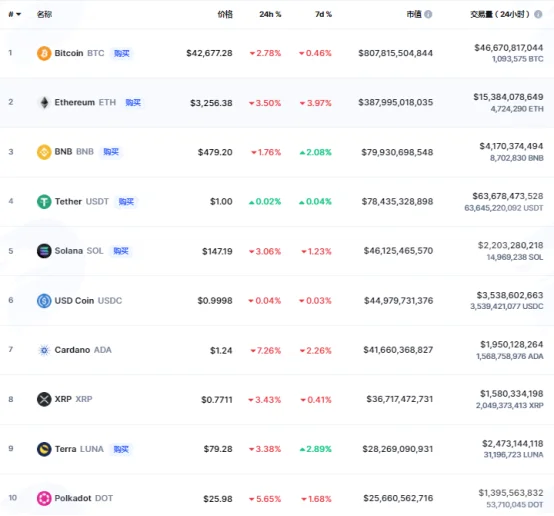Open market cap info icon

point(428,14)
